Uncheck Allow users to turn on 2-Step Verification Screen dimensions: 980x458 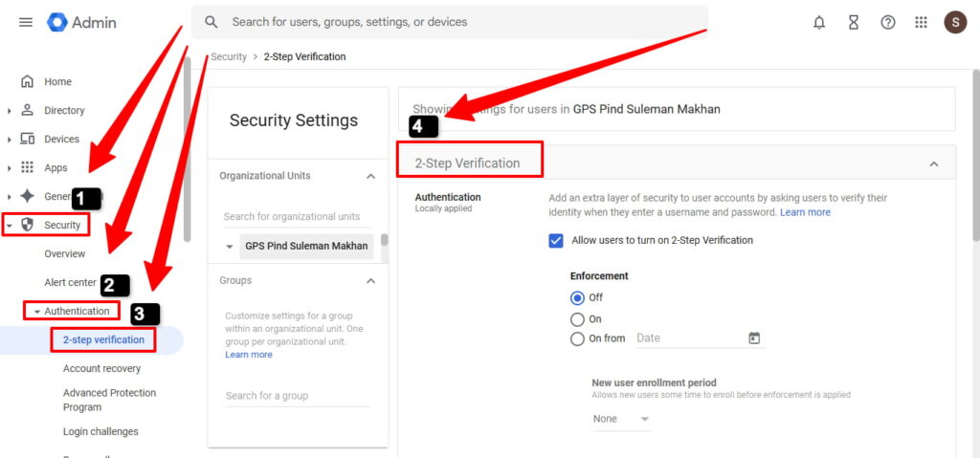tap(556, 240)
